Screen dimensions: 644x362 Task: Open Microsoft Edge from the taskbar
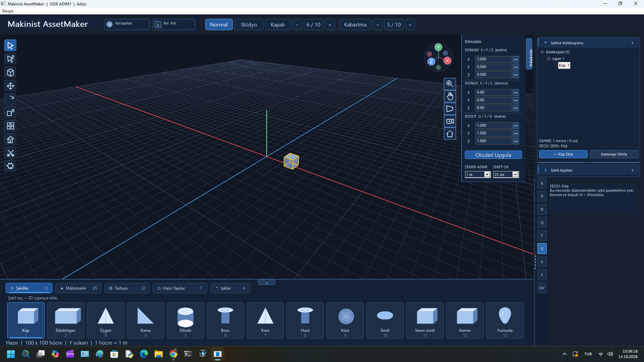(x=143, y=354)
